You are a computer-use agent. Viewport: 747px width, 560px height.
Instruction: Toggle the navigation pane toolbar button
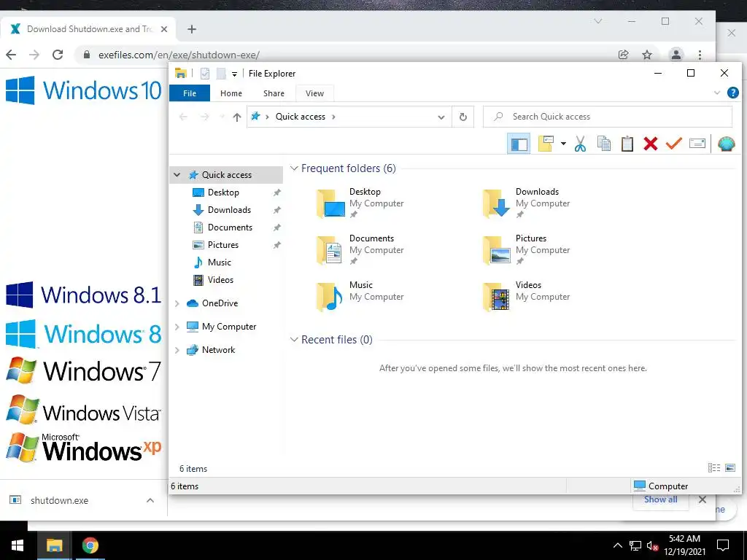pyautogui.click(x=519, y=144)
